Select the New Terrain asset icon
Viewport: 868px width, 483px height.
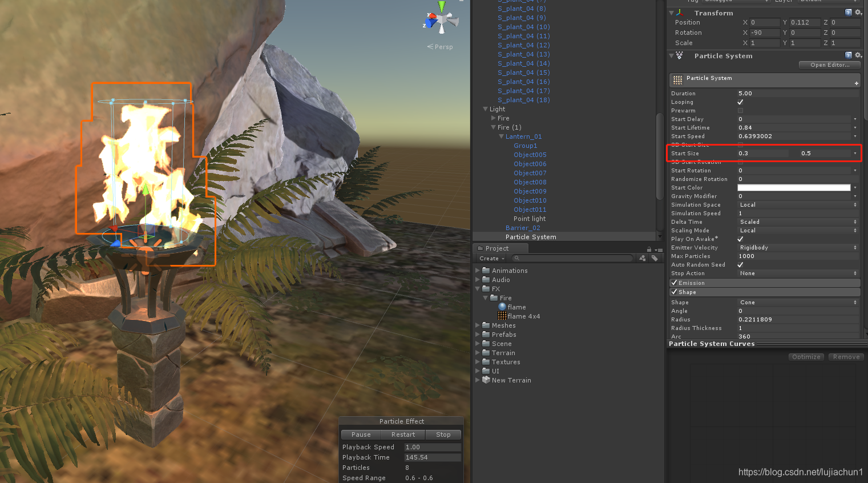[x=486, y=380]
